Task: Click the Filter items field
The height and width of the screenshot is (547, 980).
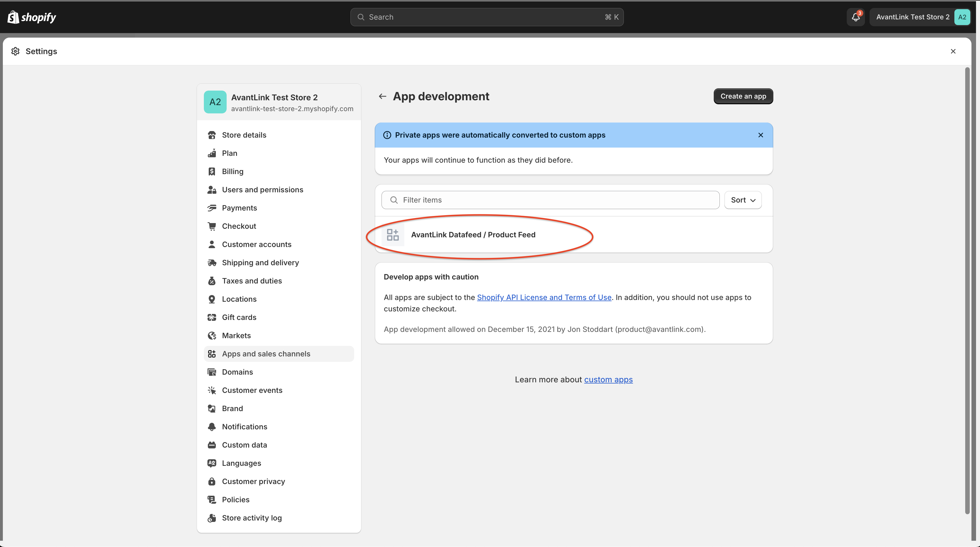Action: [550, 200]
